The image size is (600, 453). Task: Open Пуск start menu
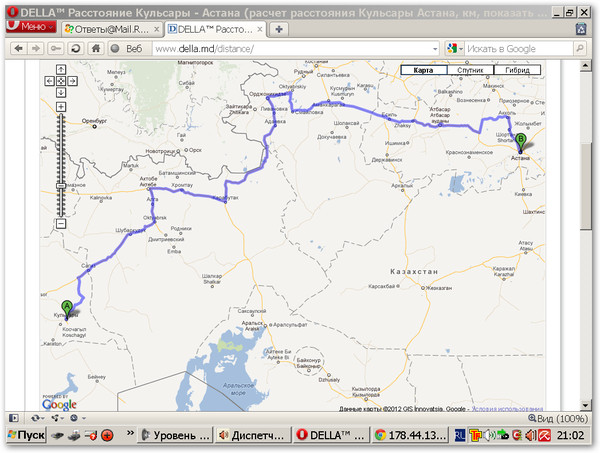click(x=25, y=435)
